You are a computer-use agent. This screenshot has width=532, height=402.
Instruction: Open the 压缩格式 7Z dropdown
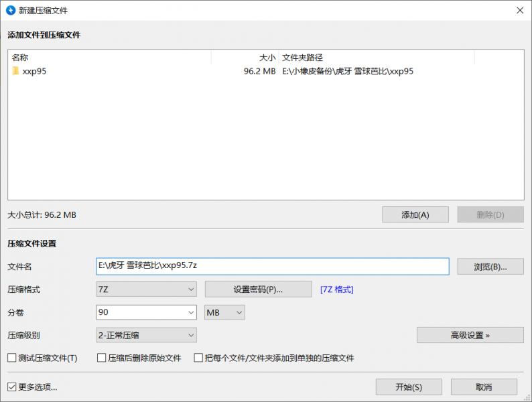pyautogui.click(x=147, y=289)
